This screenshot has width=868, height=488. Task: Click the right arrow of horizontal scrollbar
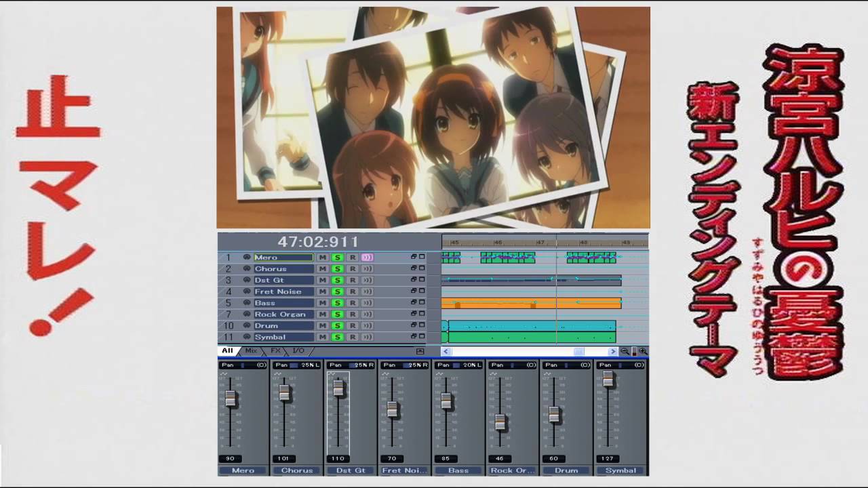pos(612,351)
